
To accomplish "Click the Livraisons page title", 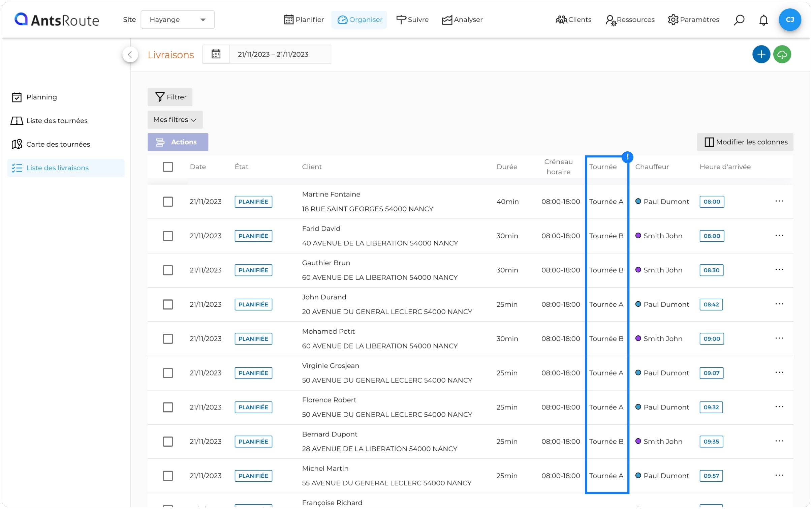I will 171,55.
